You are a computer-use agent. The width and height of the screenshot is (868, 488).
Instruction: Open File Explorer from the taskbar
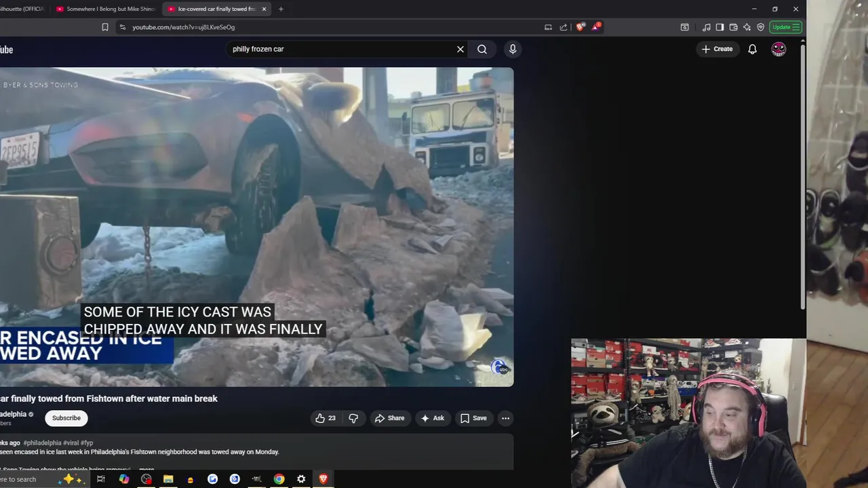click(168, 479)
